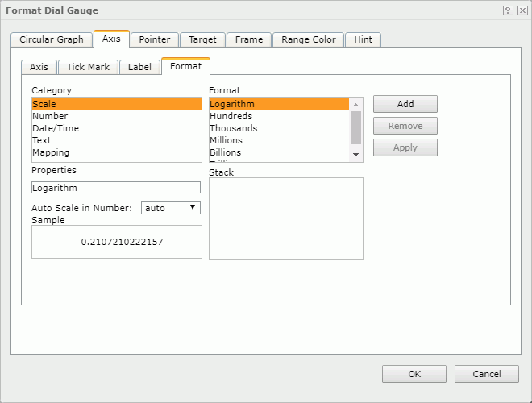Screen dimensions: 532x403
Task: Click the Add button
Action: [x=405, y=104]
